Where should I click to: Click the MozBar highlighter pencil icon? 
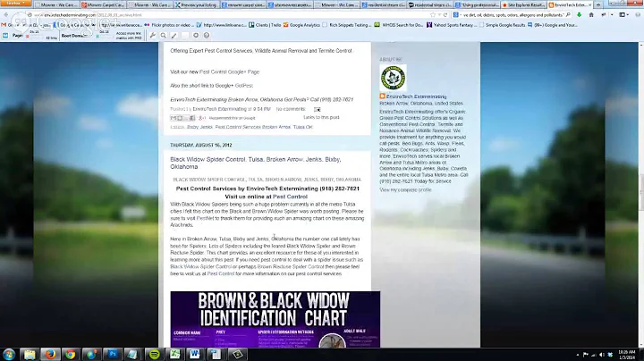click(x=174, y=36)
